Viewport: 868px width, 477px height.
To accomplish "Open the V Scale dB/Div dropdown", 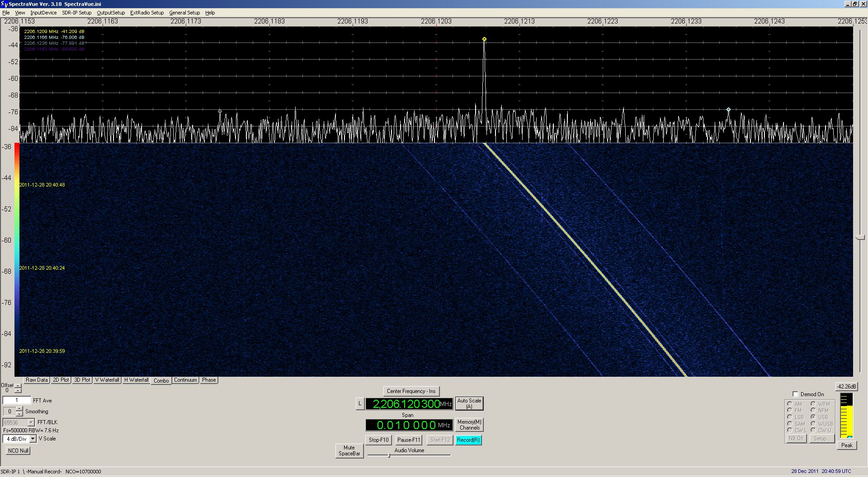I will pyautogui.click(x=33, y=439).
